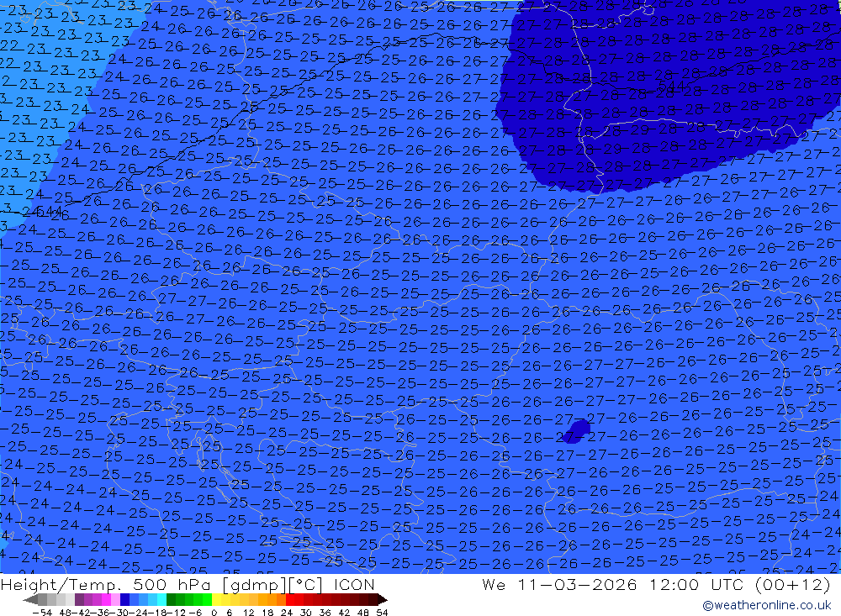Click the "544" contour label inside the dark blue area
841x616 pixels.
tap(671, 86)
